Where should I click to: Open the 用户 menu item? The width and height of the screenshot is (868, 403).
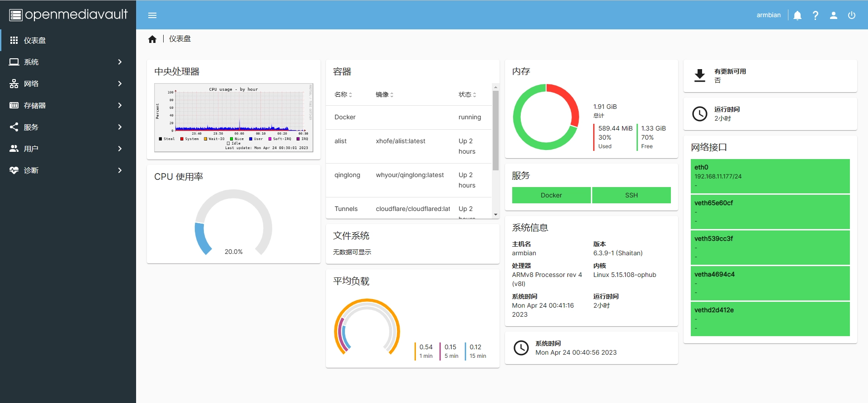(x=68, y=149)
